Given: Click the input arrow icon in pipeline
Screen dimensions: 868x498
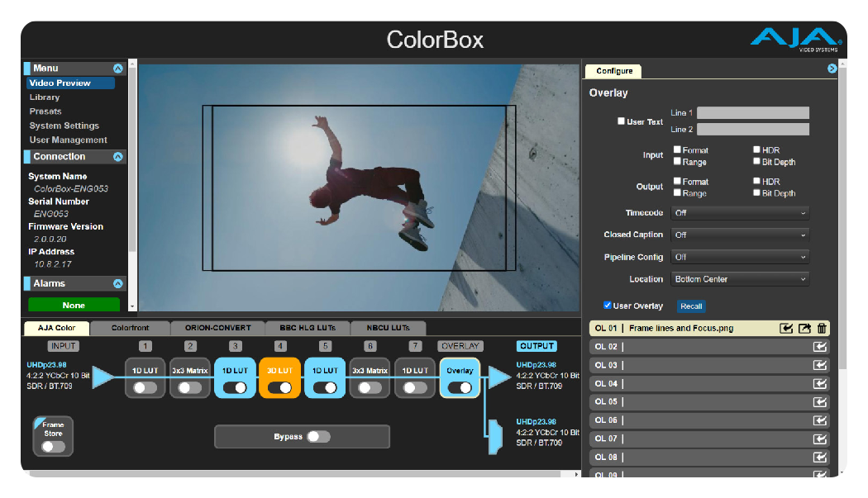Looking at the screenshot, I should tap(103, 377).
